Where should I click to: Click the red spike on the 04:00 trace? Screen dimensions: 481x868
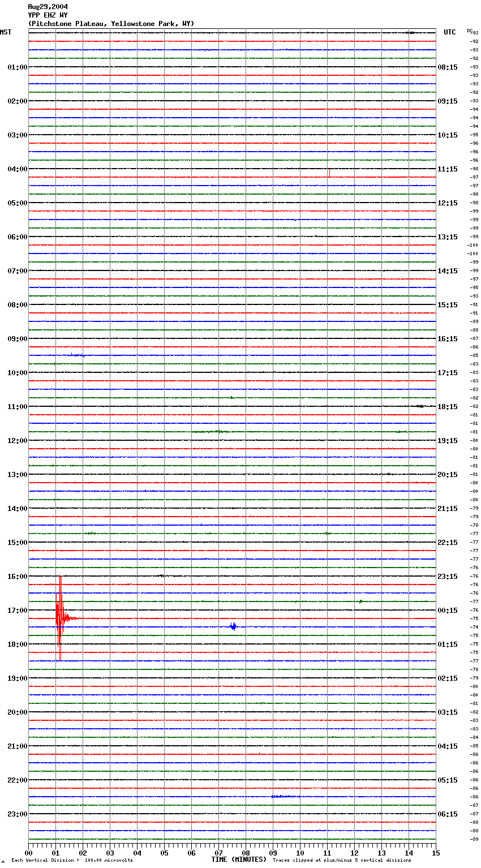pos(329,173)
